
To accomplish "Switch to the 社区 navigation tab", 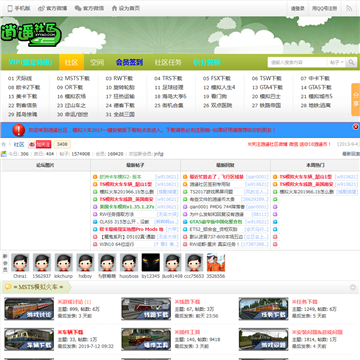I will click(71, 62).
